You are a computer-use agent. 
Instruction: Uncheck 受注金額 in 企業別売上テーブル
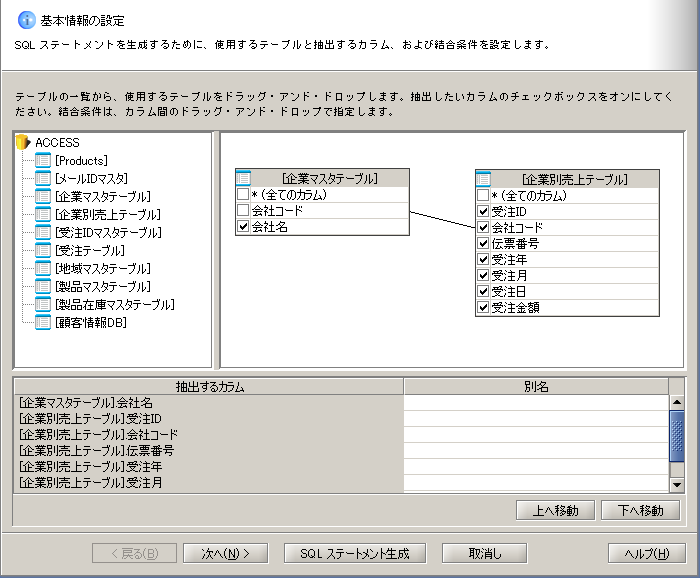pyautogui.click(x=484, y=308)
